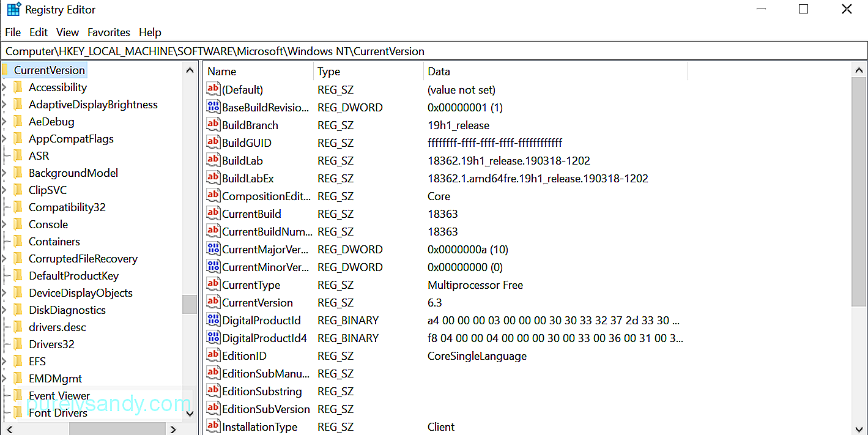Click the icon beside the (Default) value
Image resolution: width=868 pixels, height=435 pixels.
point(213,89)
